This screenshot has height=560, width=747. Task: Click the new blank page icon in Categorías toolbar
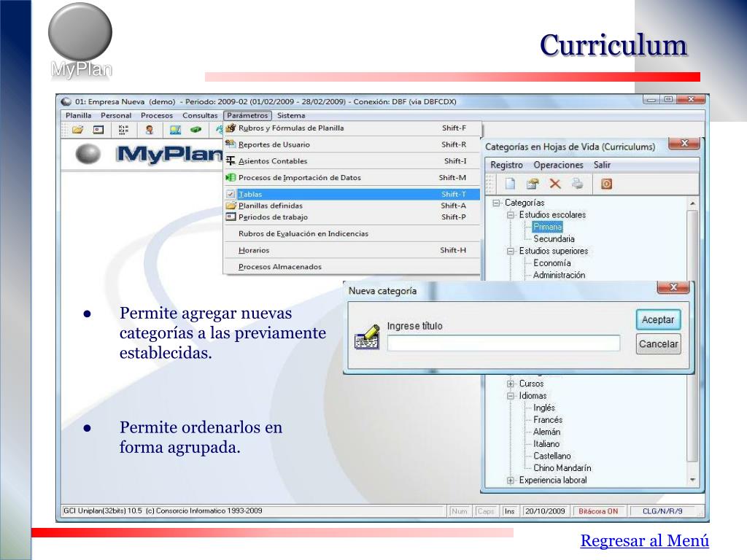tap(510, 184)
